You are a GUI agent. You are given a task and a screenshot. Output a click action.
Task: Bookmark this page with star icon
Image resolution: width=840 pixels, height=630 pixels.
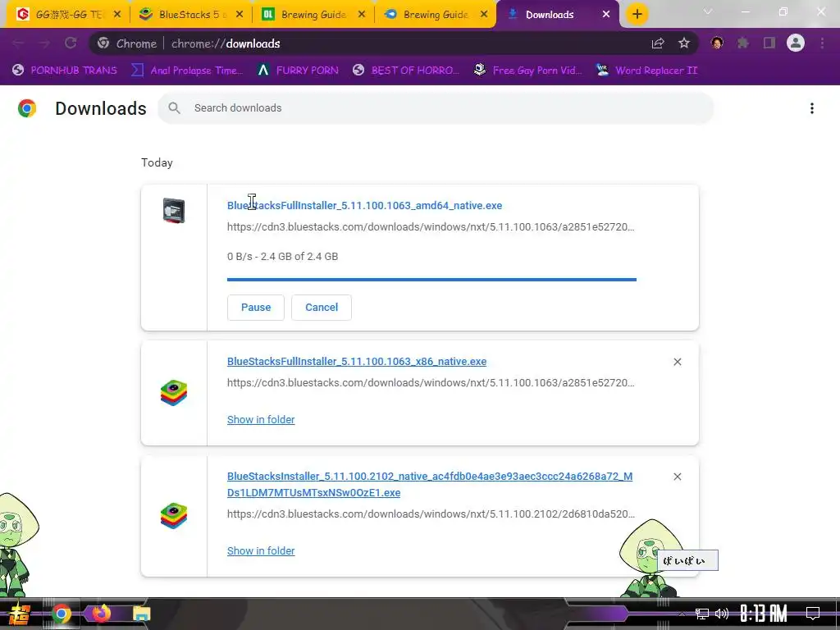(x=684, y=43)
